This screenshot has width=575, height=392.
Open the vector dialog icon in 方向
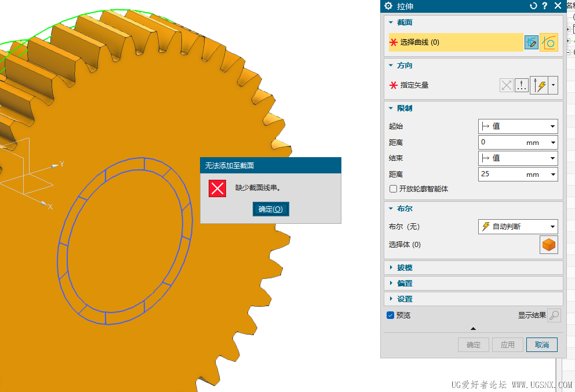click(x=522, y=85)
